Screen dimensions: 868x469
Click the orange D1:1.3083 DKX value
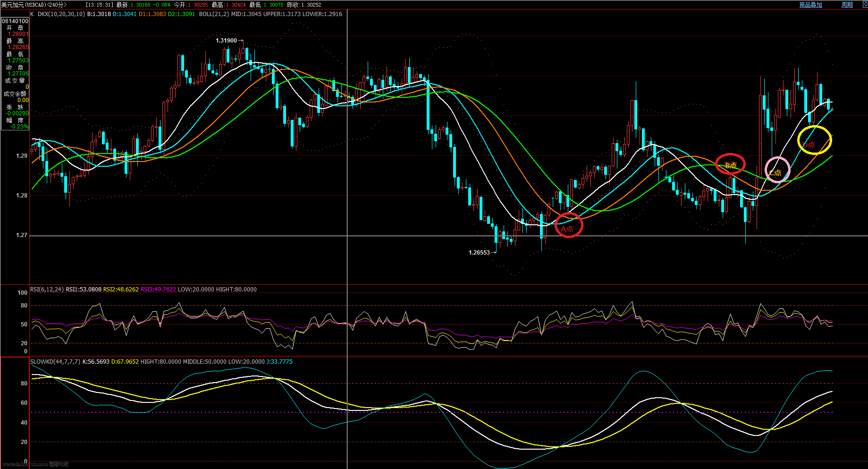point(152,14)
